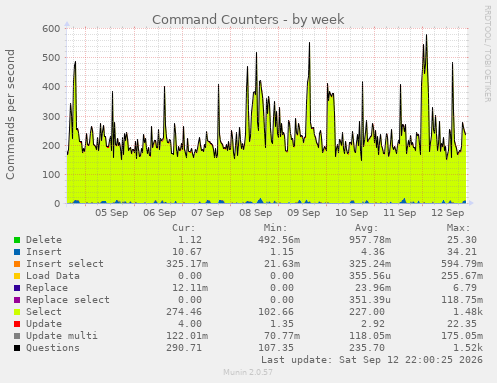Click the purple Replace select legend swatch

pos(17,300)
